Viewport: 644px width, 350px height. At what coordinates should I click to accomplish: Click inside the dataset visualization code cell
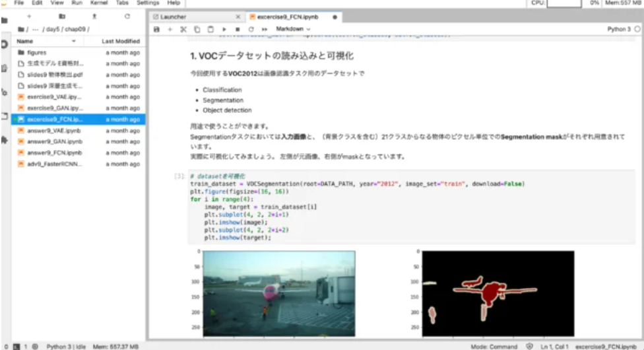(412, 207)
